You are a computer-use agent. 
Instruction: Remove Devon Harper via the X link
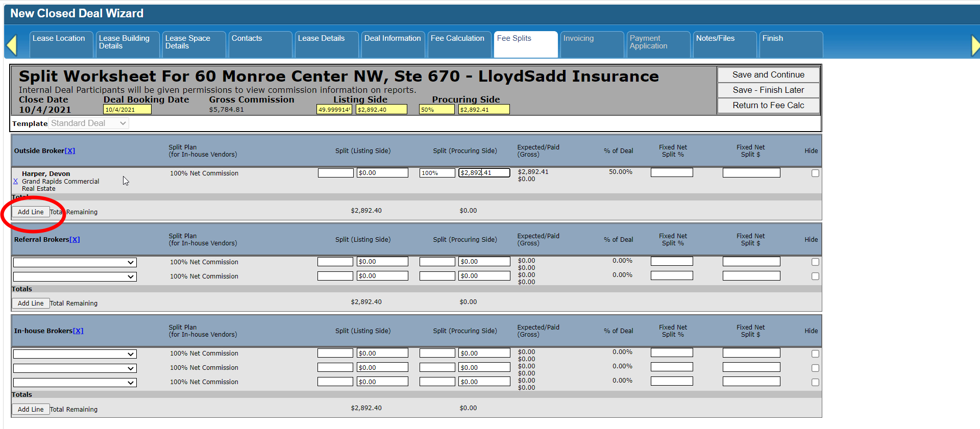[15, 181]
